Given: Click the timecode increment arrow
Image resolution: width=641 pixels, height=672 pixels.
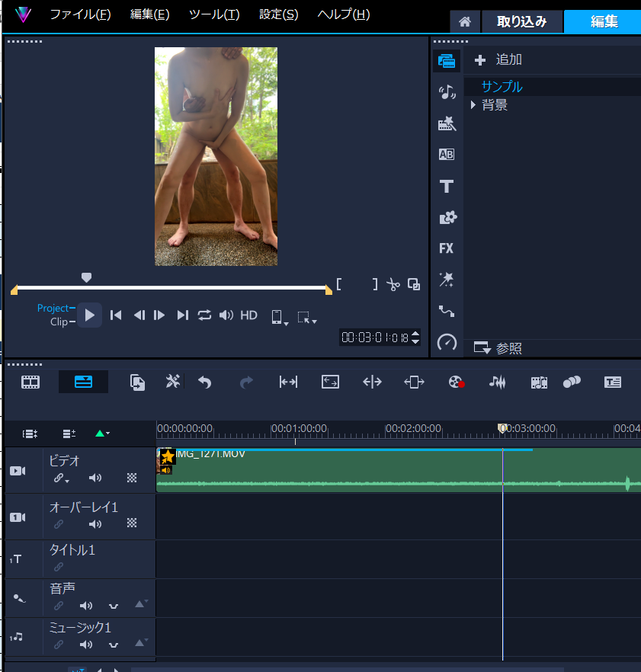Looking at the screenshot, I should [415, 334].
